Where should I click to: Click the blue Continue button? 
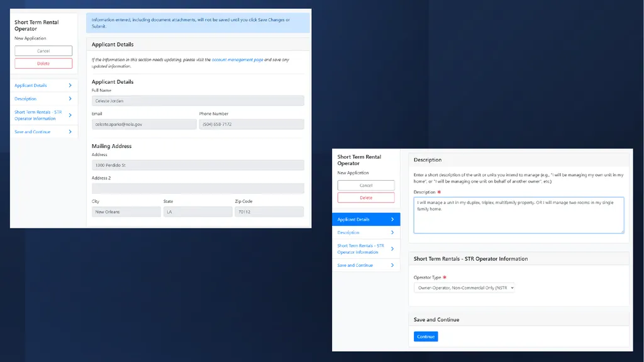tap(426, 336)
